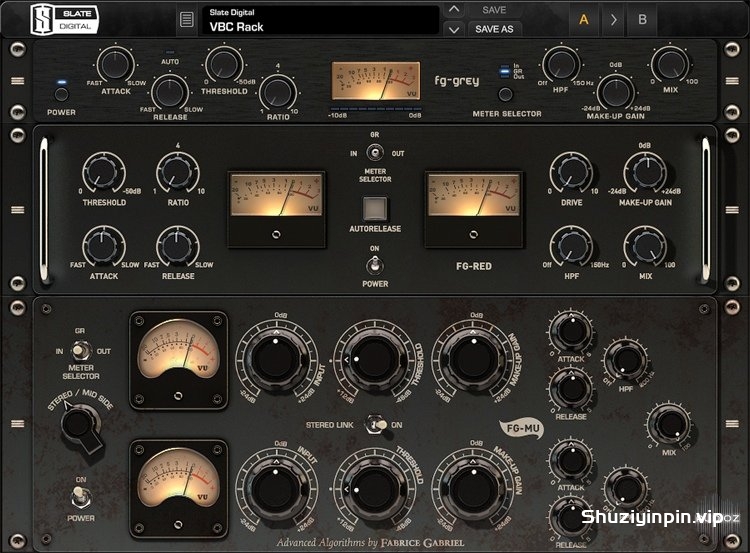Click FG-Red HPF knob

click(x=571, y=247)
